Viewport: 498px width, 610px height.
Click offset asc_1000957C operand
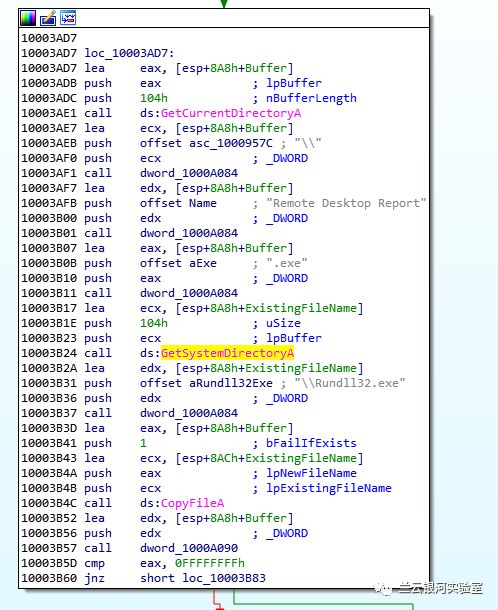[x=206, y=143]
